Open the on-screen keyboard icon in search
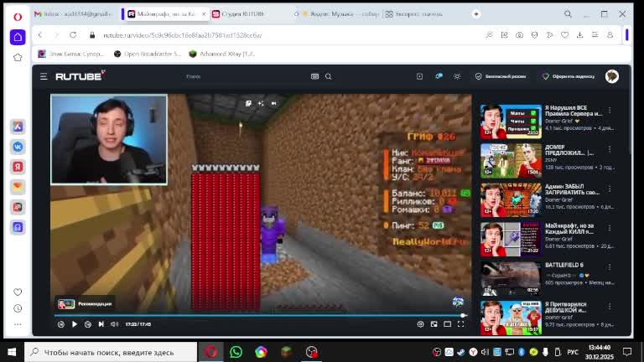Viewport: 644px width, 362px height. click(314, 76)
